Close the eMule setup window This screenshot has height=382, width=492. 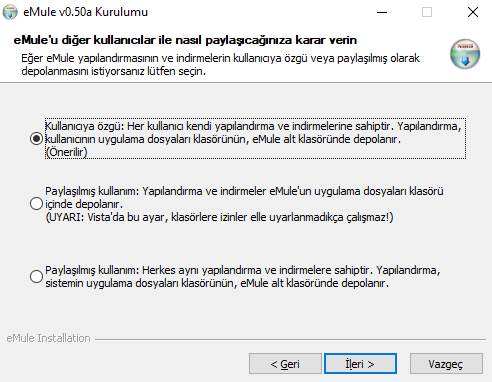pos(473,12)
